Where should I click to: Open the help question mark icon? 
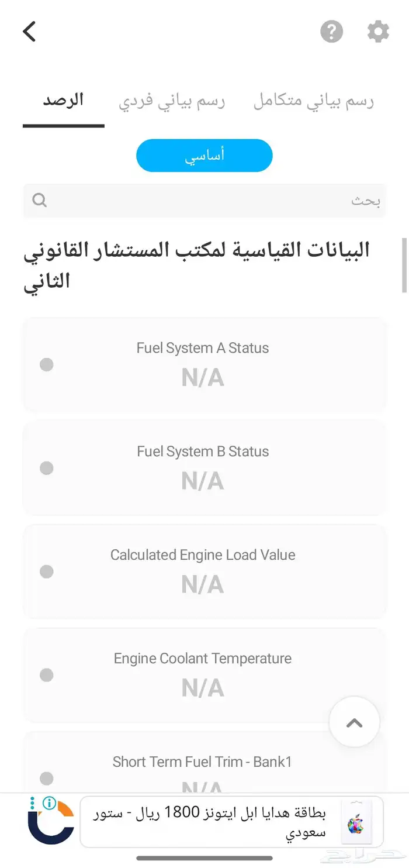pyautogui.click(x=331, y=32)
